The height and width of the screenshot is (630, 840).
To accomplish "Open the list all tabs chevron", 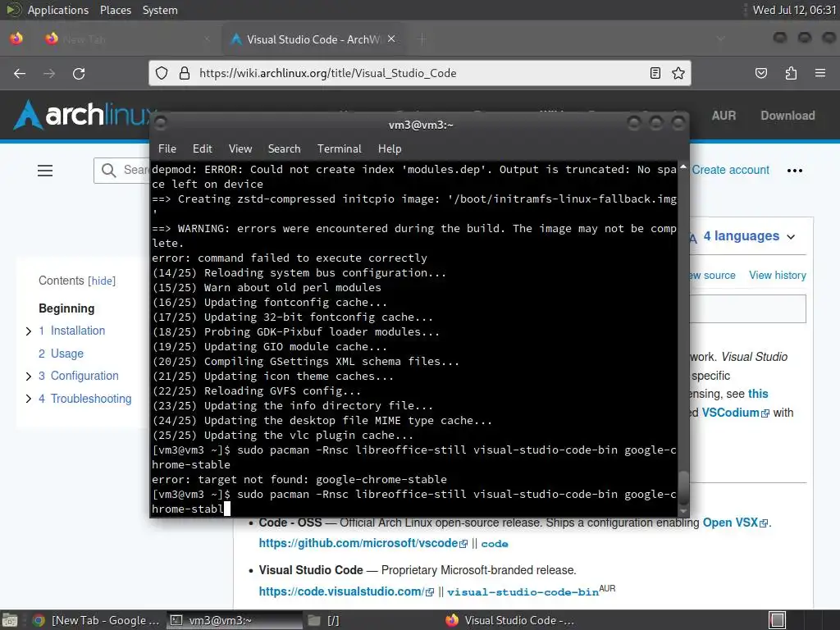I will 721,39.
